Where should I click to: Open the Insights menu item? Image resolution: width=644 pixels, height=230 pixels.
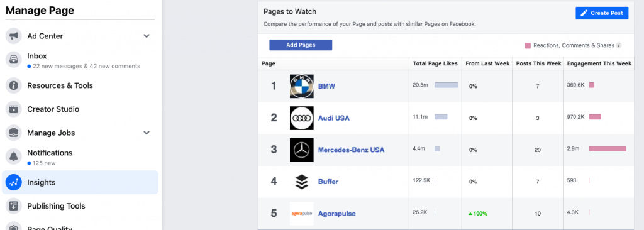(80, 182)
